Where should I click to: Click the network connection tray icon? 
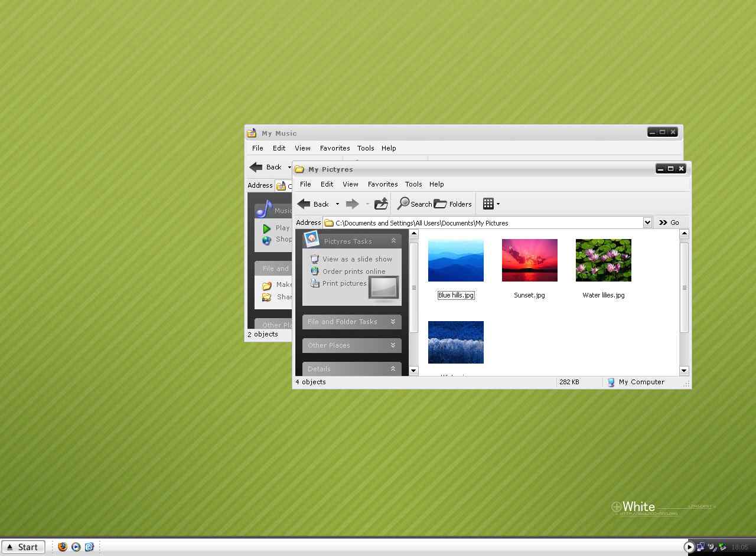700,547
